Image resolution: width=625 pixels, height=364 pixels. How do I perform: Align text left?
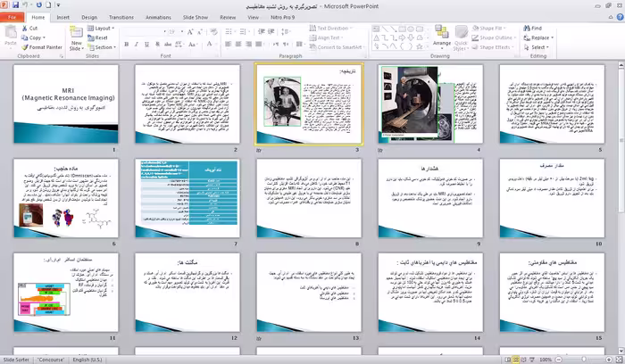tap(228, 45)
